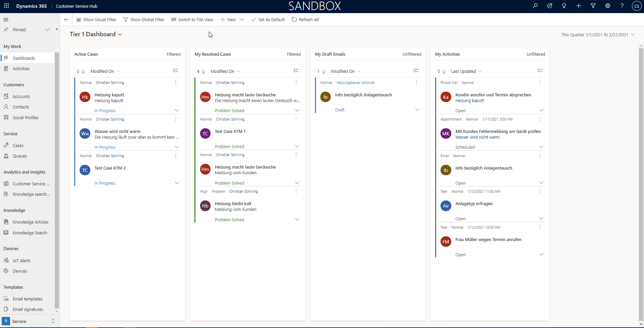The width and height of the screenshot is (644, 328).
Task: Open the Test Case KTM 2 case
Action: tap(110, 168)
